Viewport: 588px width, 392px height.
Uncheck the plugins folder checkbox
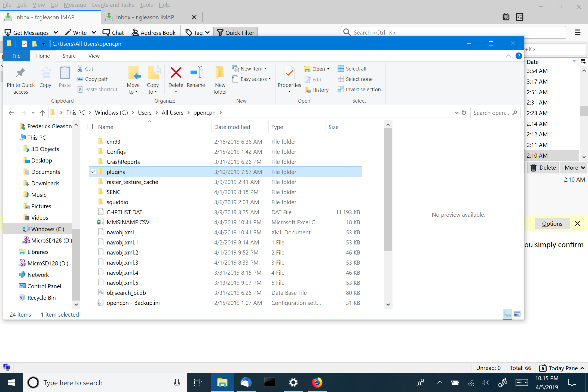(94, 171)
